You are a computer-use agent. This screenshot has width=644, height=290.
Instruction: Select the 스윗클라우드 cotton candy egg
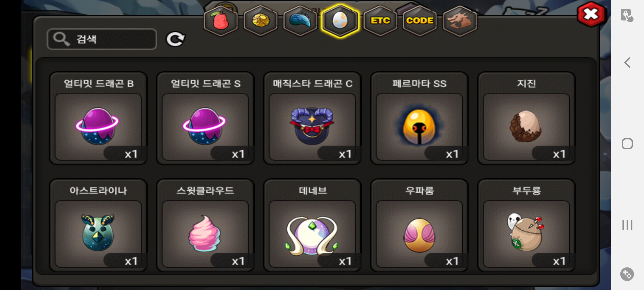pos(205,226)
